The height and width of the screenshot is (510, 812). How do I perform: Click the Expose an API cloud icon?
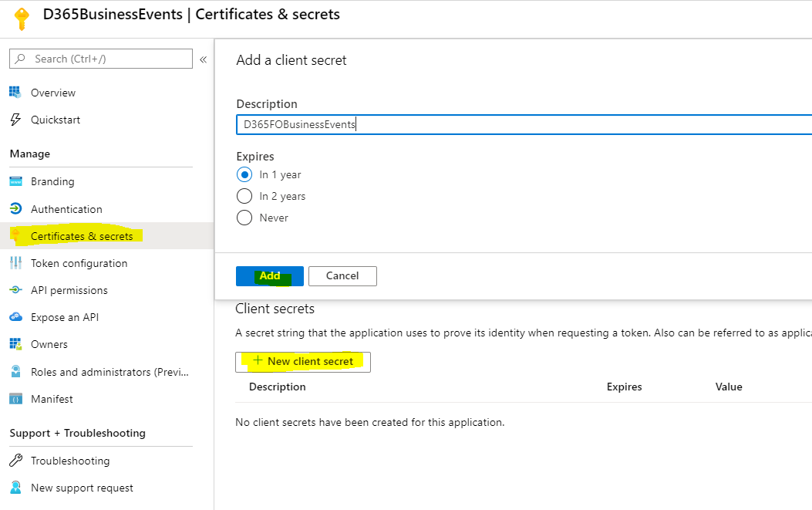(15, 316)
